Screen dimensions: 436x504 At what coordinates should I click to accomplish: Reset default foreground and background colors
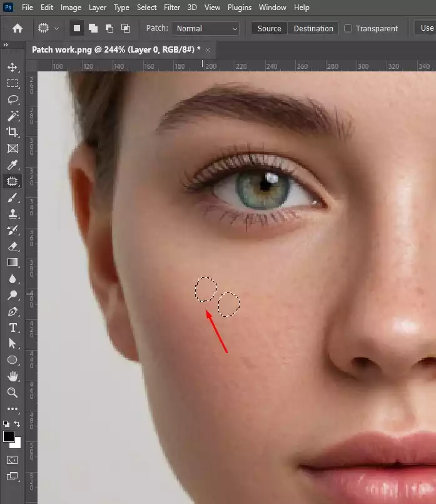[6, 424]
